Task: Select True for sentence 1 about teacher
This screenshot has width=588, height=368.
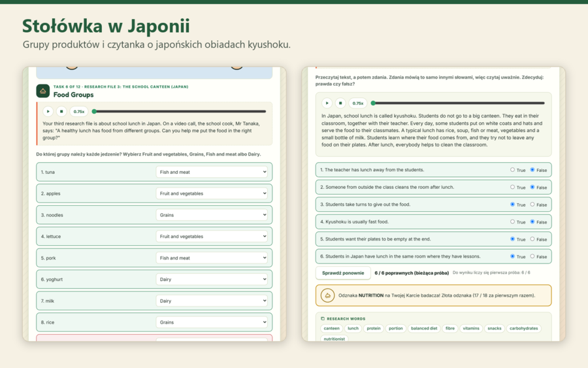Action: (x=512, y=170)
